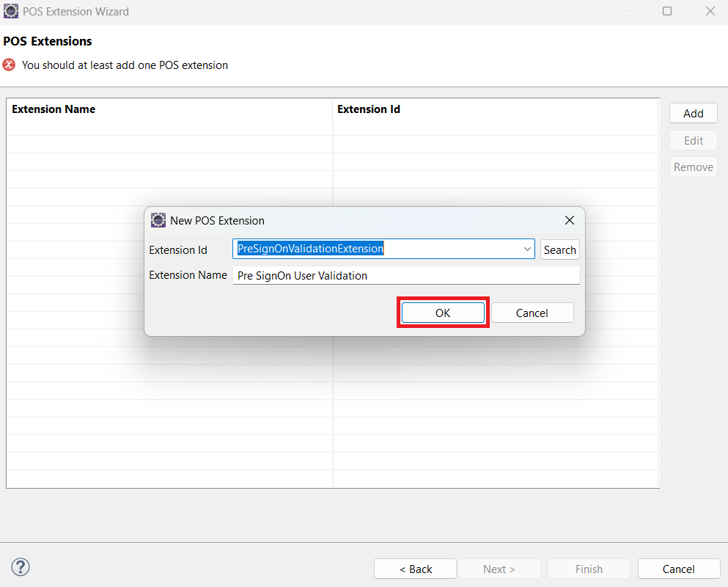
Task: Click the New POS Extension dialog icon
Action: click(158, 219)
